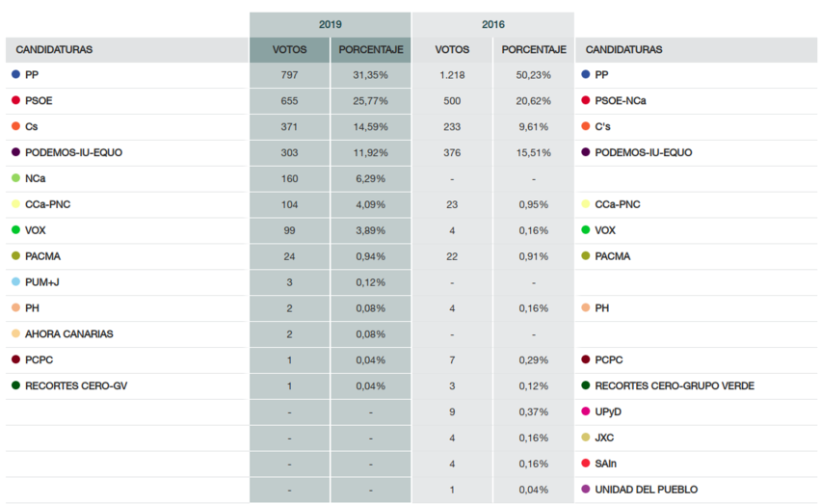The height and width of the screenshot is (504, 821).
Task: Click the purple PODEMOS-IU-EQUO 2019 color dot
Action: click(16, 152)
